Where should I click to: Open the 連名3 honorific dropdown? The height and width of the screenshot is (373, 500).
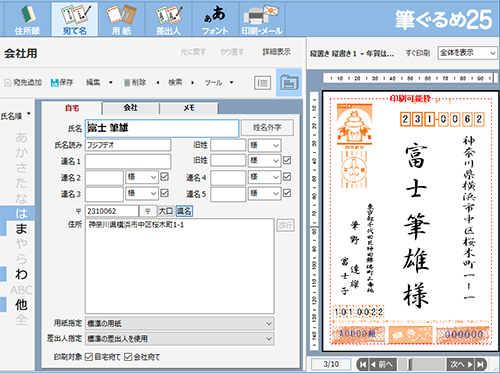(142, 193)
